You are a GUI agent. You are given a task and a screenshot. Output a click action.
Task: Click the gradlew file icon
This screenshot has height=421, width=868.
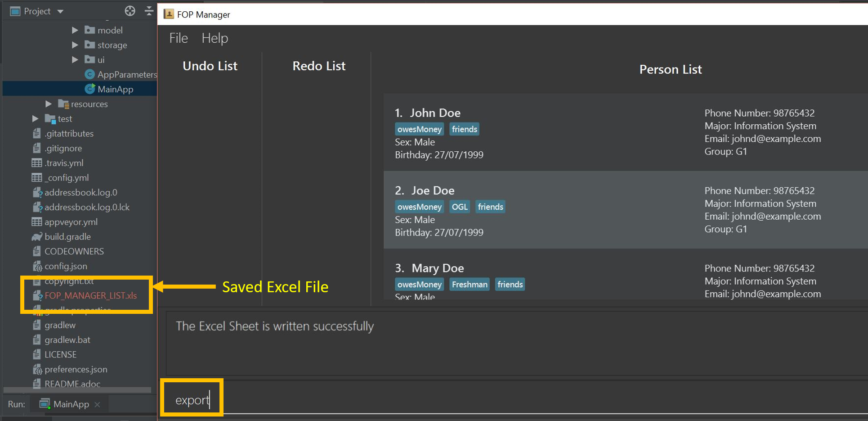37,325
